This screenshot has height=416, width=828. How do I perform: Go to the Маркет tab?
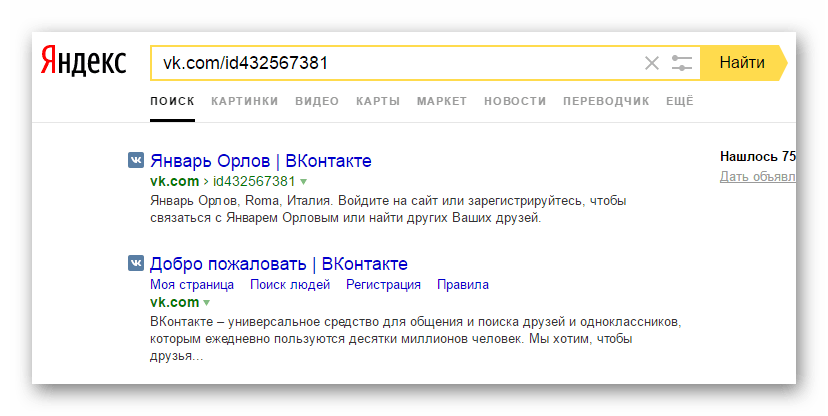point(442,101)
